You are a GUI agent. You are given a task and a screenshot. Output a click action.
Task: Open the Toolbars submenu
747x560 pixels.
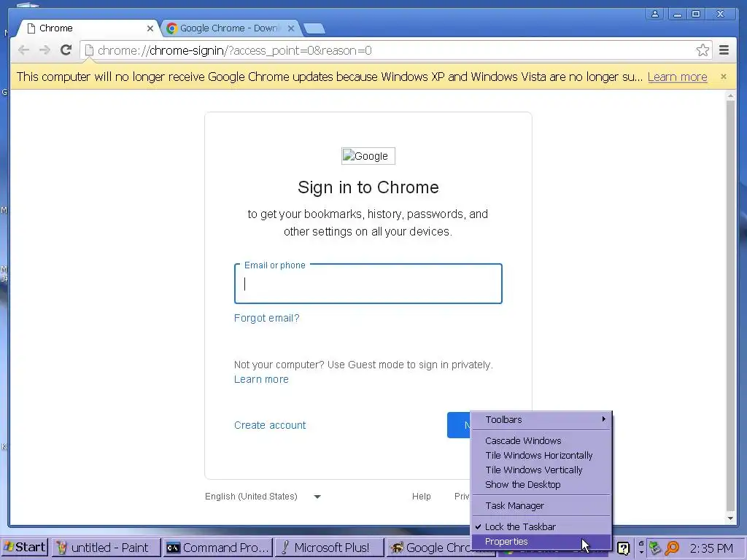point(541,419)
